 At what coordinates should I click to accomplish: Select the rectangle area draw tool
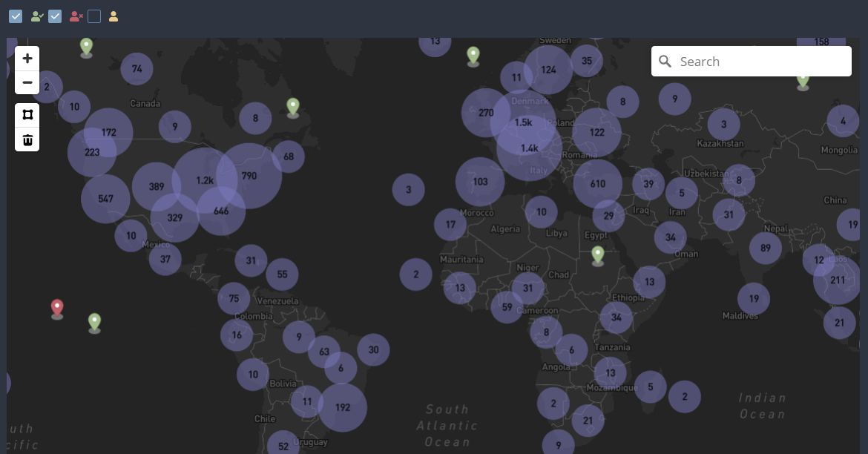(x=27, y=114)
